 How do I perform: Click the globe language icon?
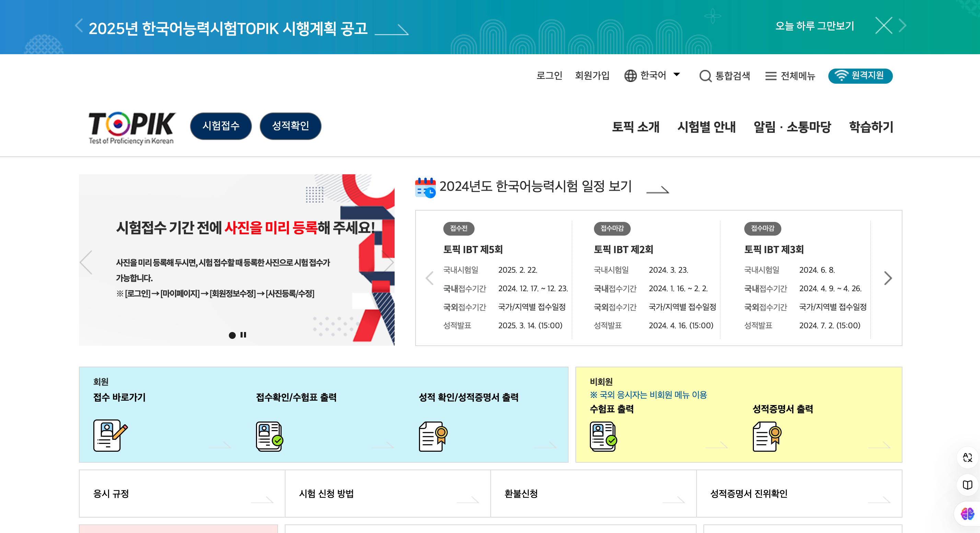[630, 76]
